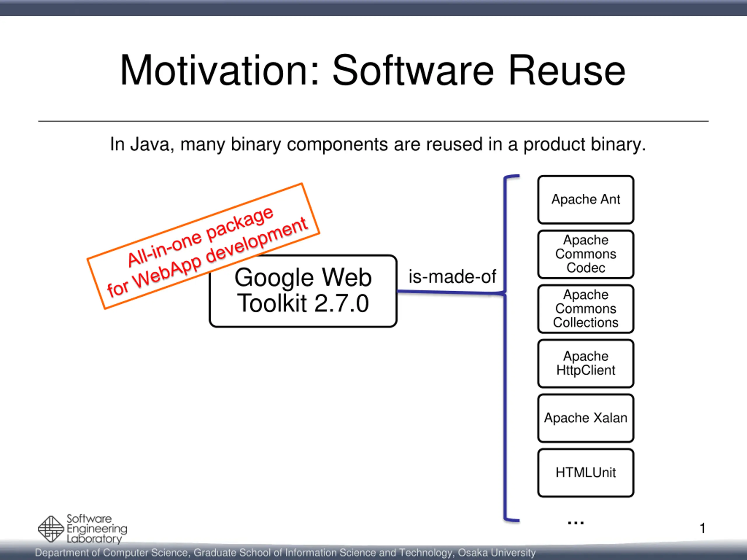Screen dimensions: 747x560
Task: Click the "Google Web Toolkit 2.7.0" box
Action: [x=303, y=291]
